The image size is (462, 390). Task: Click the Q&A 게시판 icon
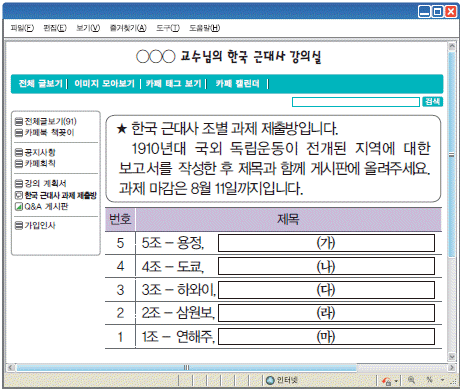pyautogui.click(x=19, y=207)
